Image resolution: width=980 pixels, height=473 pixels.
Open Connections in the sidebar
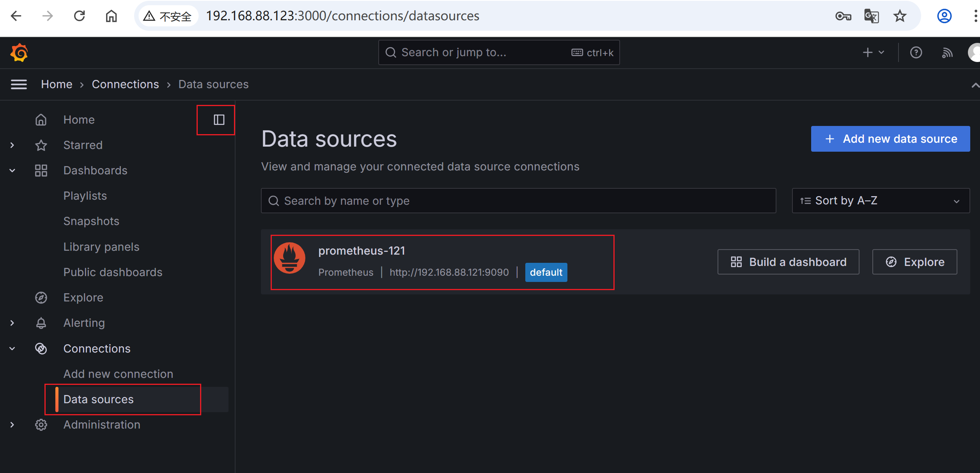click(x=97, y=349)
